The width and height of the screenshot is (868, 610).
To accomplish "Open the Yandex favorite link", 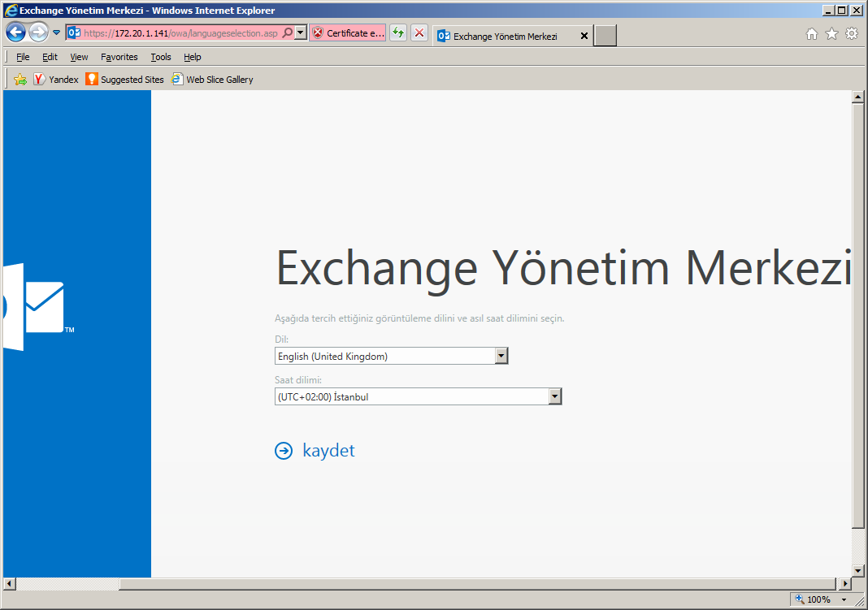I will pyautogui.click(x=56, y=79).
